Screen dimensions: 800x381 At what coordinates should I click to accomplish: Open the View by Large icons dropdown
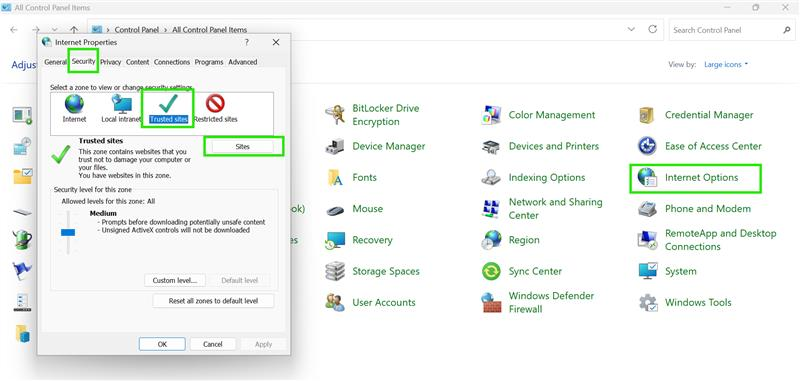726,65
